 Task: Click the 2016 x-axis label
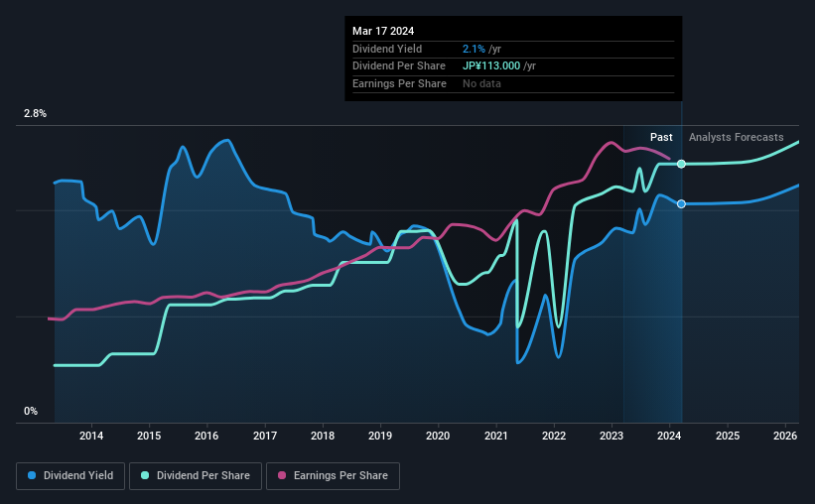coord(206,436)
